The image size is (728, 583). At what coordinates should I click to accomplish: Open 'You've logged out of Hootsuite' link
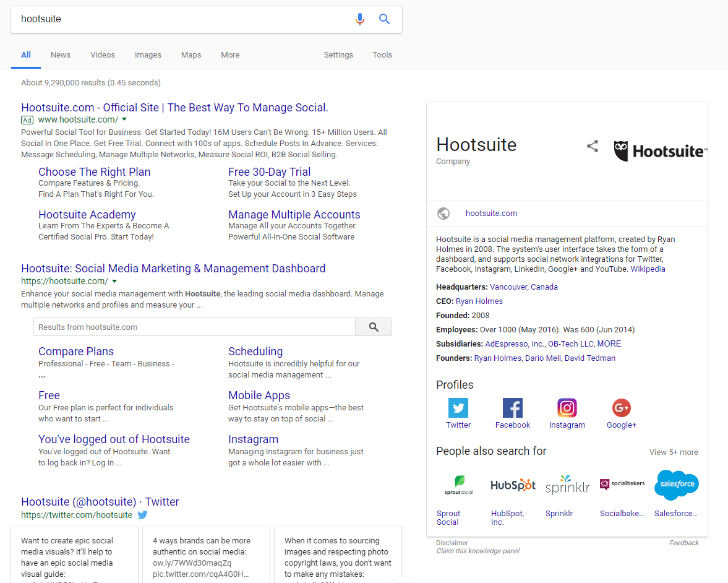coord(114,439)
